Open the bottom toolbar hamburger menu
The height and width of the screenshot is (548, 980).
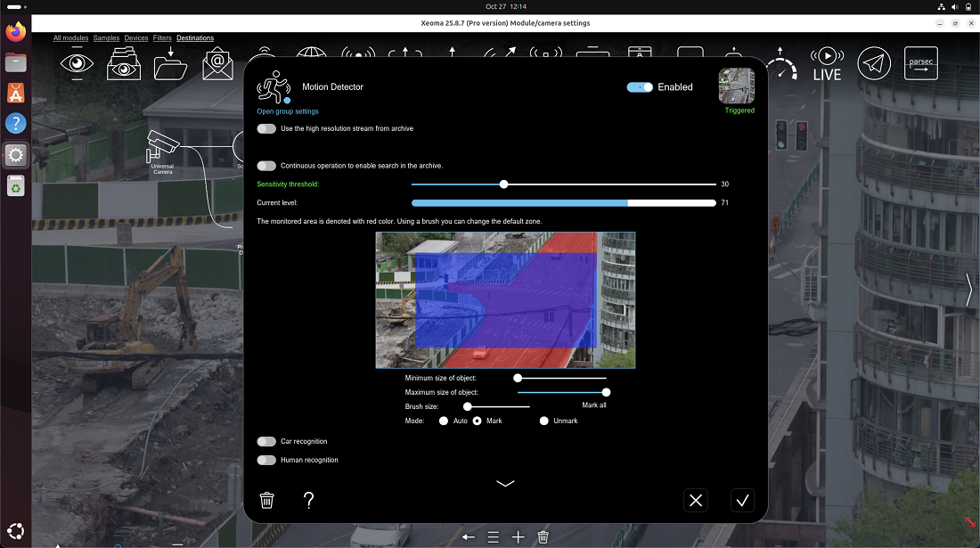pos(493,537)
